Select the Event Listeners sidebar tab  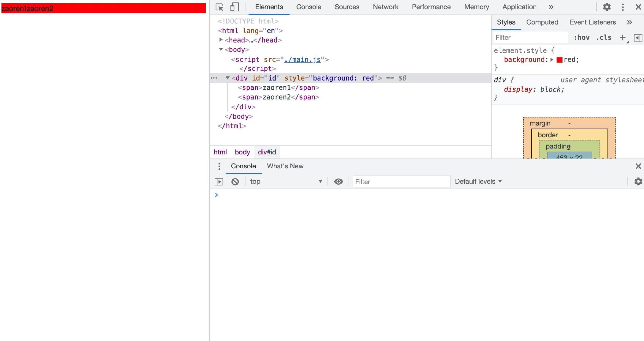click(x=593, y=22)
